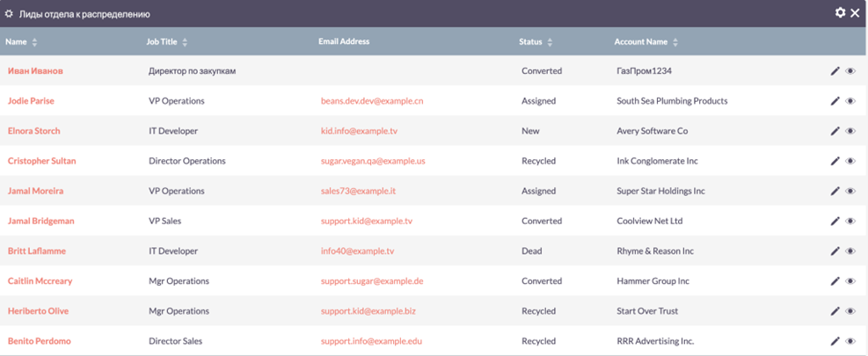
Task: View Caitlin Mccreary details via eye icon
Action: (x=850, y=281)
